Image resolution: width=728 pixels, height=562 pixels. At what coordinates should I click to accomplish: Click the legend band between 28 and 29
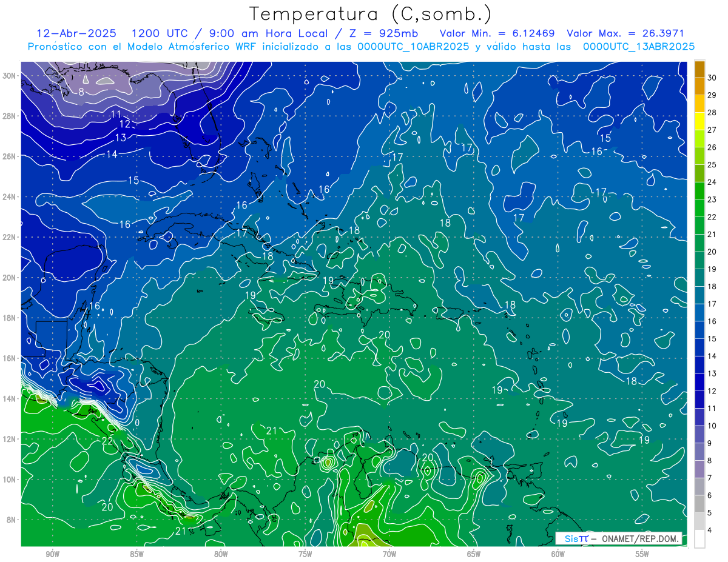point(699,104)
